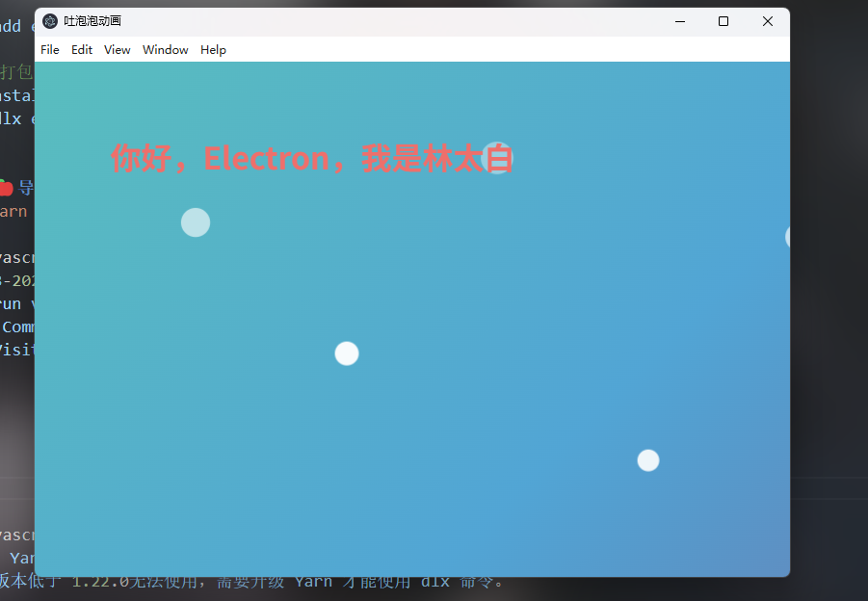Click the red greeting text mentioning Electron
Viewport: 868px width, 601px height.
312,159
